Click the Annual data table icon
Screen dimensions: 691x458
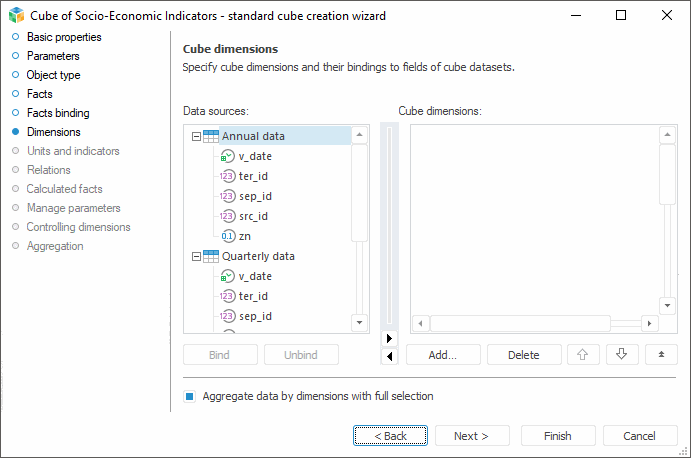[x=211, y=136]
